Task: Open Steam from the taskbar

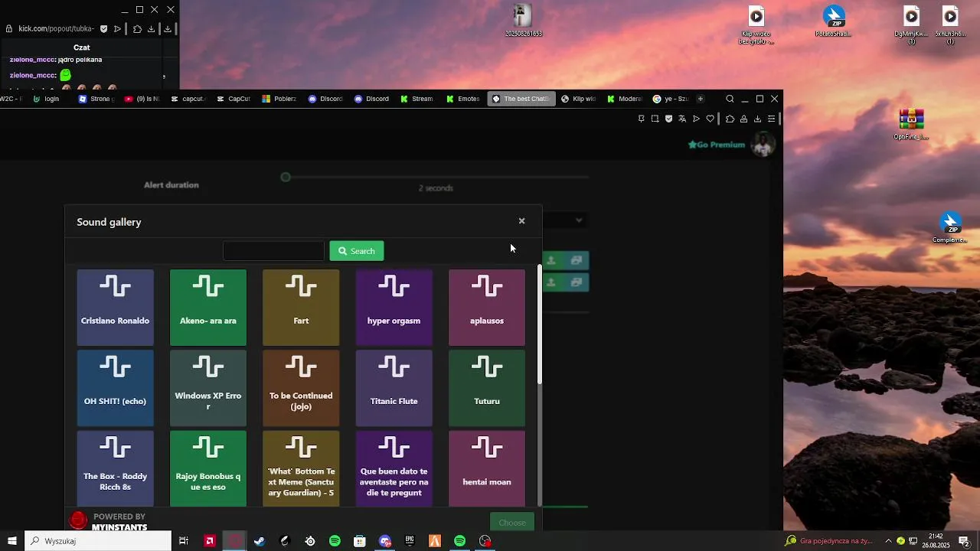Action: 260,541
